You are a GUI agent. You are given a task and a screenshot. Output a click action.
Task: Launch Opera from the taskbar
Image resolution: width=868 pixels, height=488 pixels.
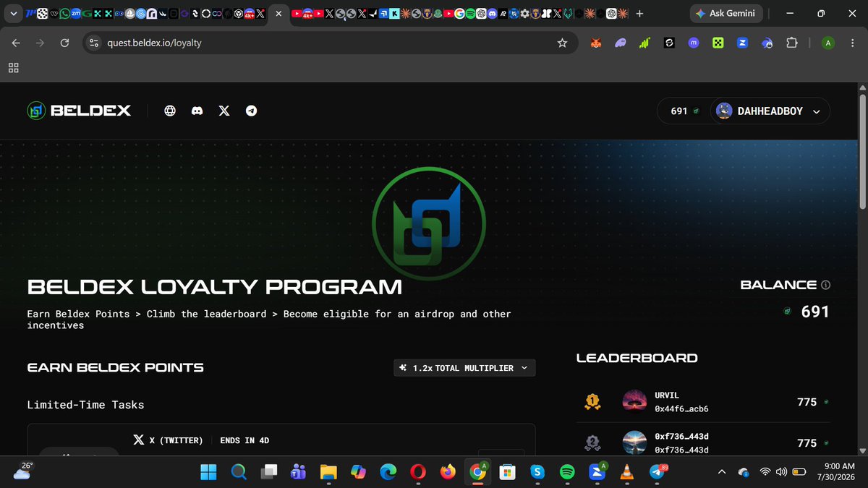[x=417, y=472]
